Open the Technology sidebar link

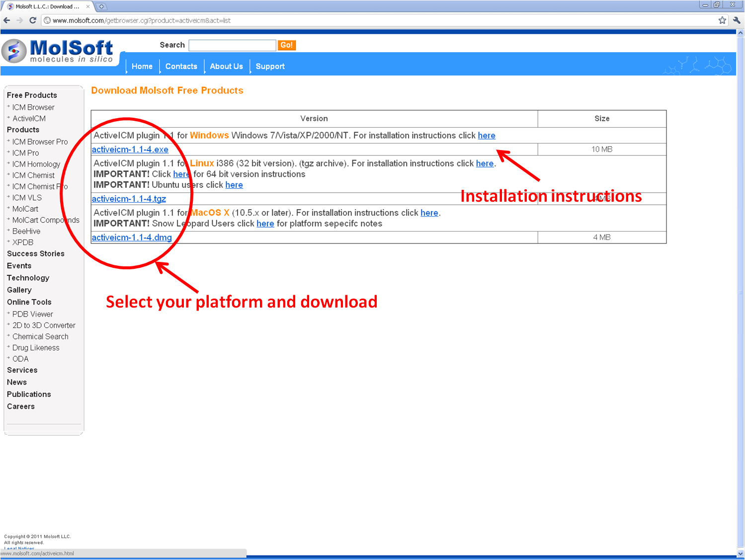tap(28, 278)
